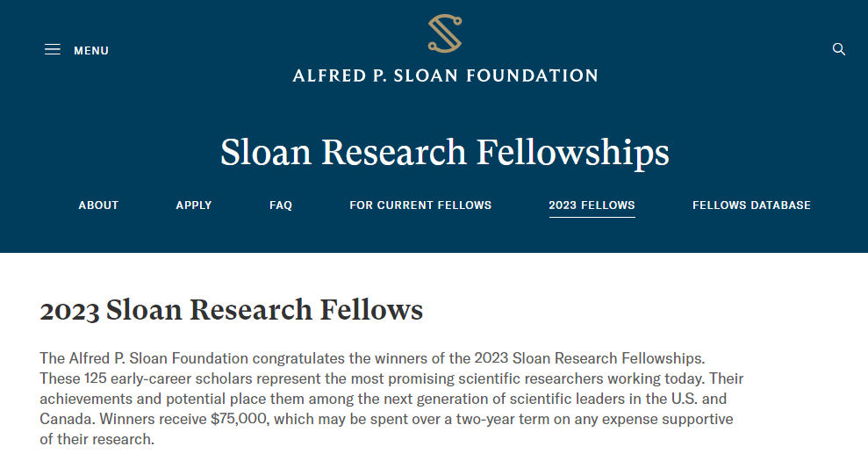
Task: Open the ABOUT tab
Action: pyautogui.click(x=98, y=205)
